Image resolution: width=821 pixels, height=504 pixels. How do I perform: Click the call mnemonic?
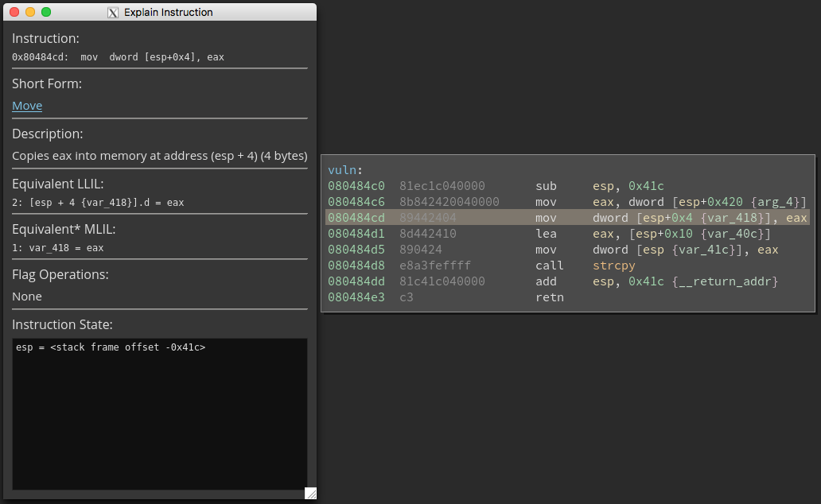coord(549,266)
